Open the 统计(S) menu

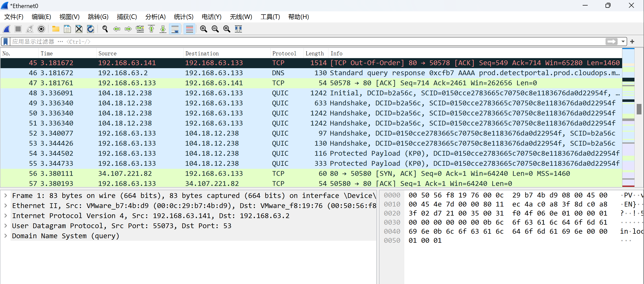pyautogui.click(x=183, y=17)
